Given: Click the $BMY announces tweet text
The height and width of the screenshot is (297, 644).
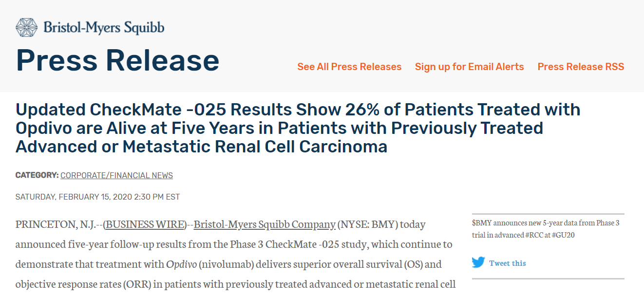Looking at the screenshot, I should coord(546,229).
